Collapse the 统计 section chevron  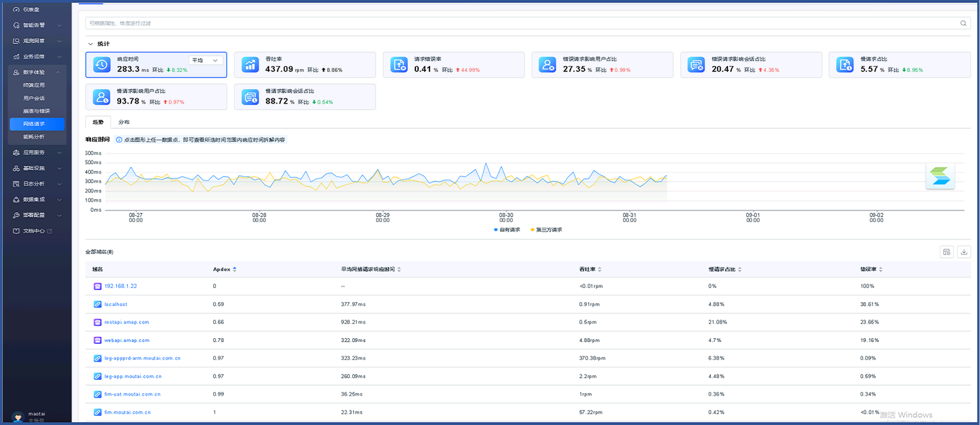[91, 44]
